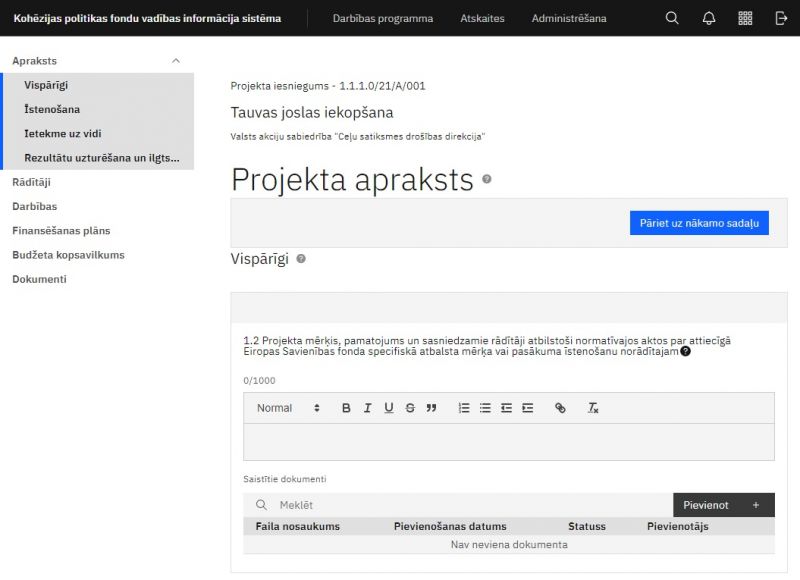The width and height of the screenshot is (800, 580).
Task: Create a bulleted list in the editor
Action: pyautogui.click(x=484, y=408)
